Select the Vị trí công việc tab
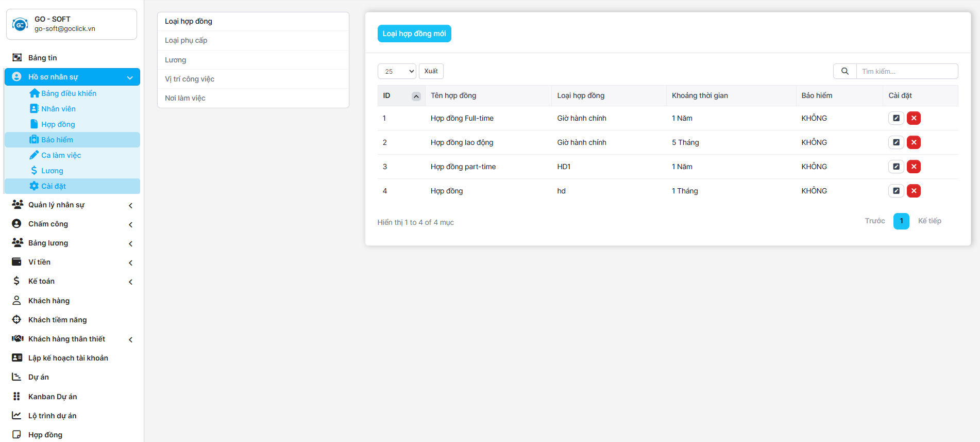 tap(190, 79)
